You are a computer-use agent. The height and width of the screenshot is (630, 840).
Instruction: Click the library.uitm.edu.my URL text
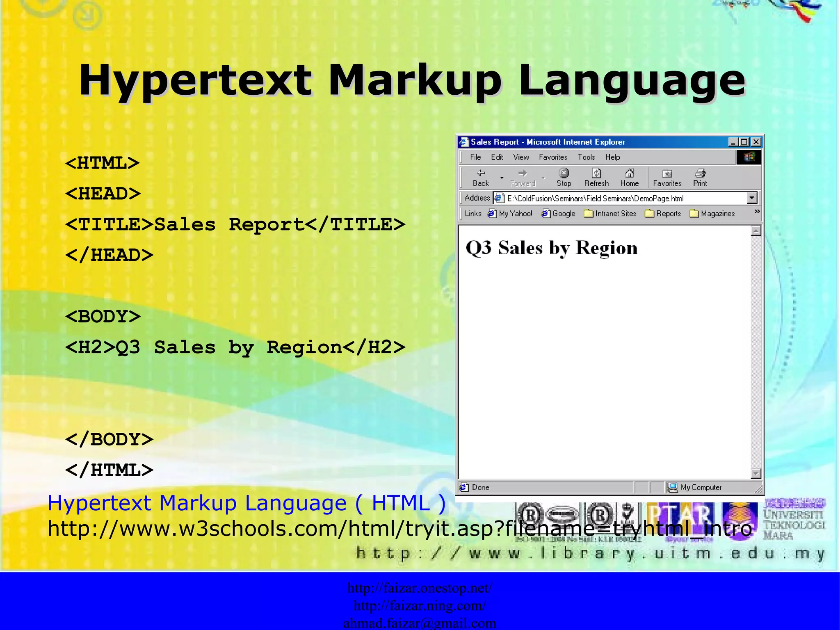590,553
